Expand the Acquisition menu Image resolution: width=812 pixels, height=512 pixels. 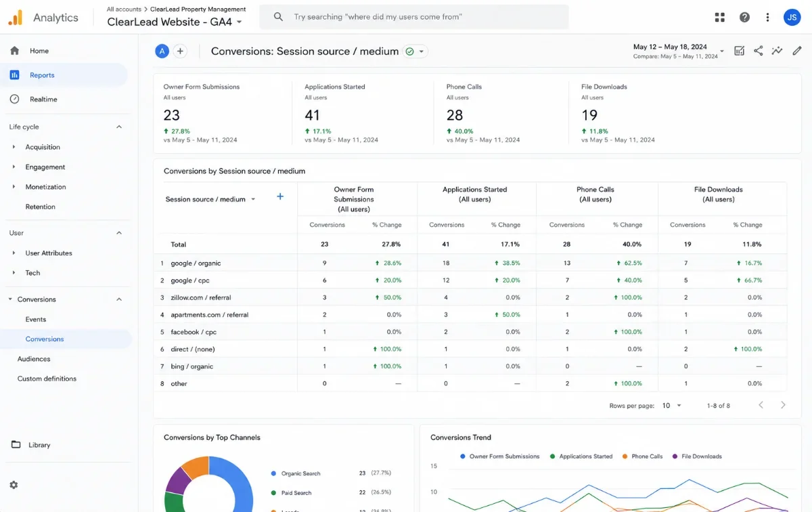click(43, 147)
